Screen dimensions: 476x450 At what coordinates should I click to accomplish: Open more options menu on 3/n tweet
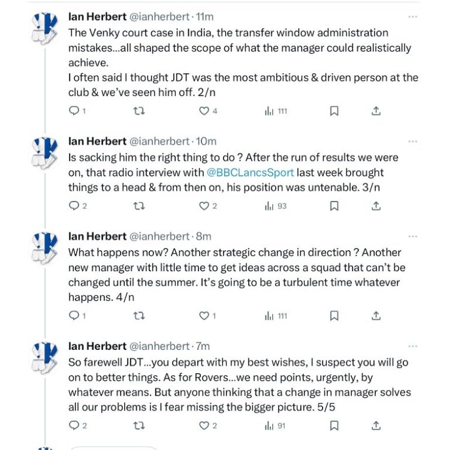[x=412, y=142]
